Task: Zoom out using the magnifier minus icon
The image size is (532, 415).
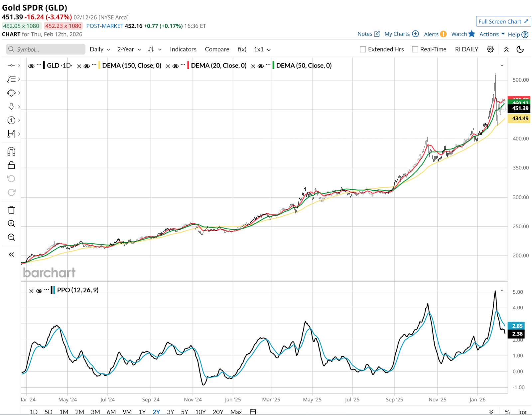Action: [x=11, y=237]
